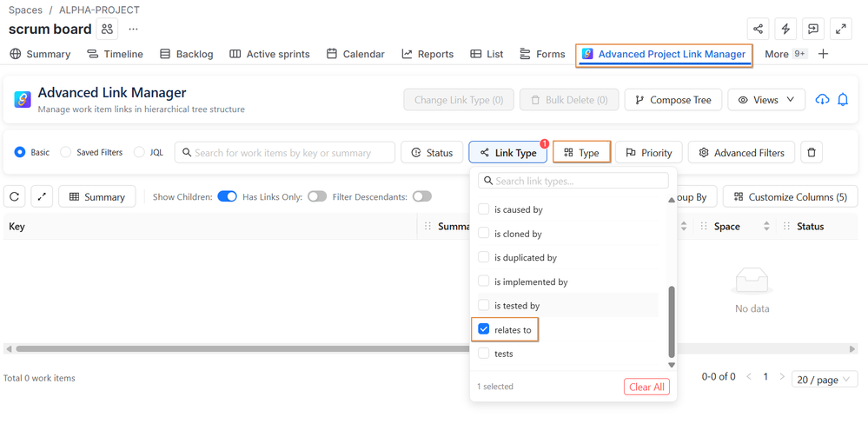The height and width of the screenshot is (437, 868).
Task: Open the Views dropdown
Action: coord(766,100)
